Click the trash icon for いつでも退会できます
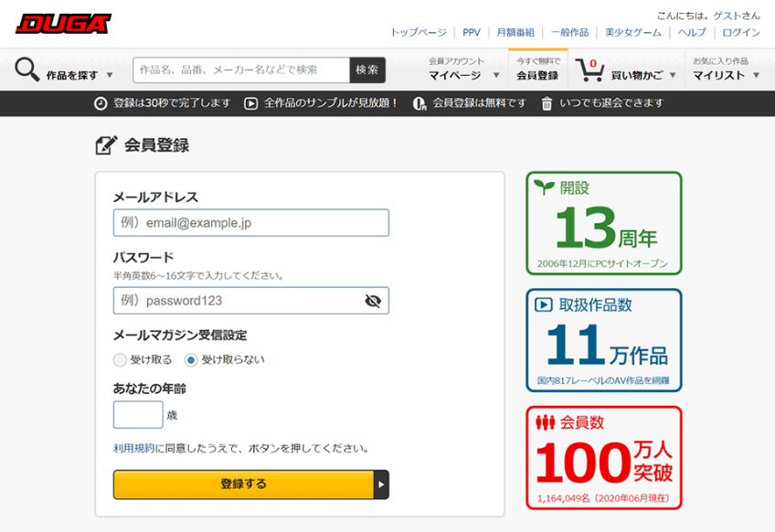The height and width of the screenshot is (532, 775). coord(547,103)
